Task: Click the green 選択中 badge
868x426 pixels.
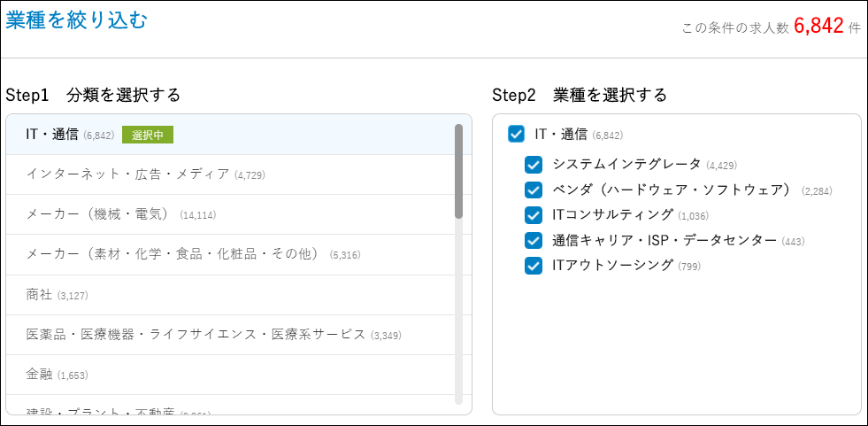Action: 147,135
